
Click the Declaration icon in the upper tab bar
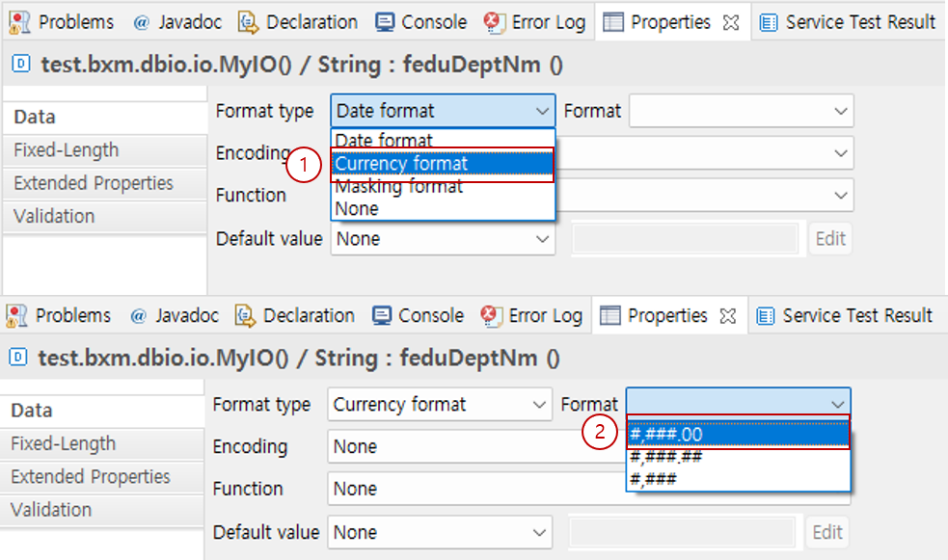coord(249,22)
